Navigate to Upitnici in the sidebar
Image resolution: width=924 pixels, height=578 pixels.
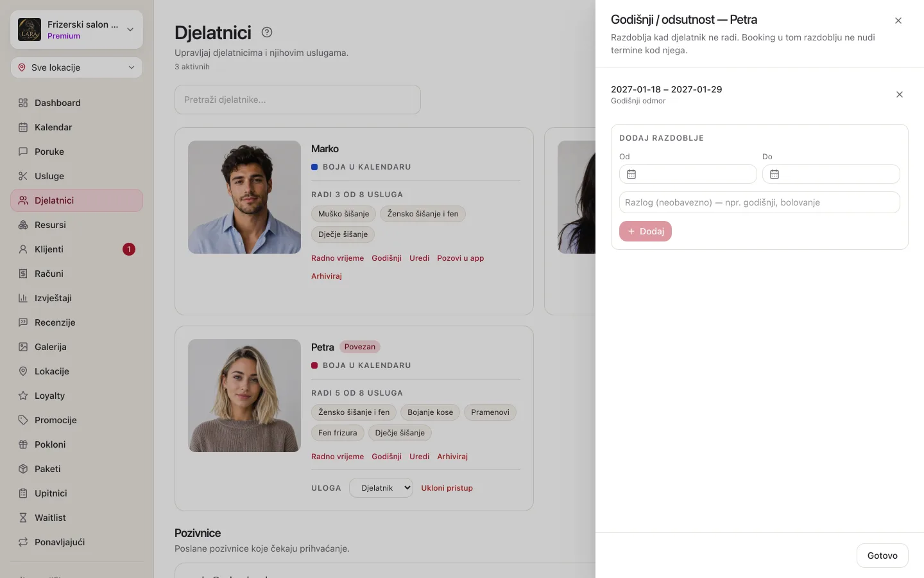76,493
